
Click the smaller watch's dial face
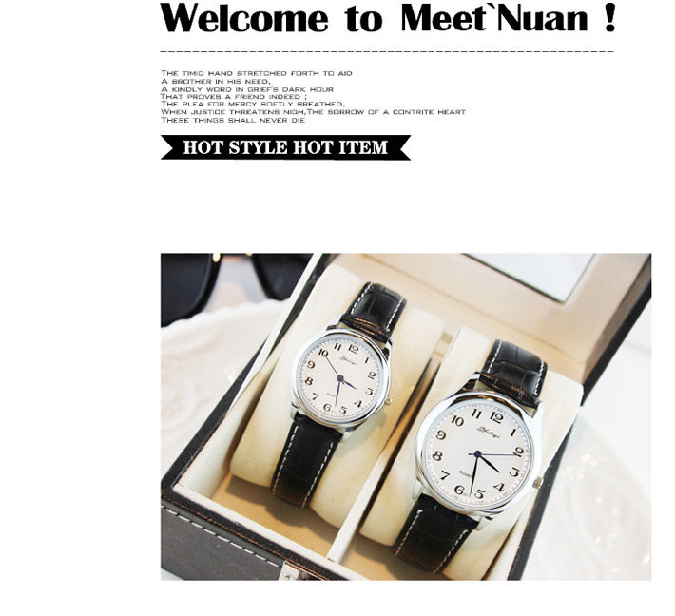[x=340, y=378]
